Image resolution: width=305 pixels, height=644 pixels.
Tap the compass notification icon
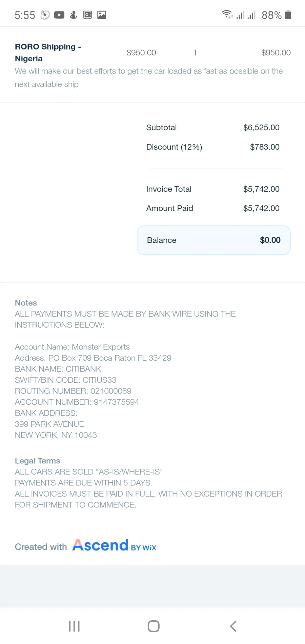point(45,15)
